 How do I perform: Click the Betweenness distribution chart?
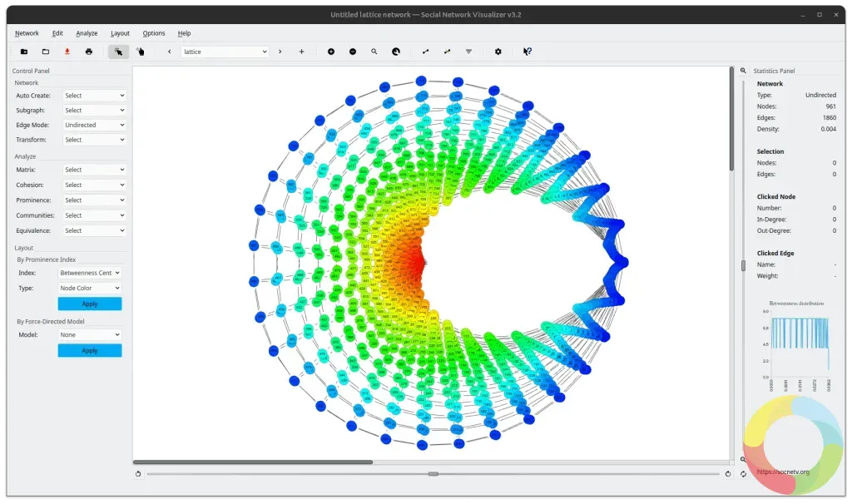[796, 348]
